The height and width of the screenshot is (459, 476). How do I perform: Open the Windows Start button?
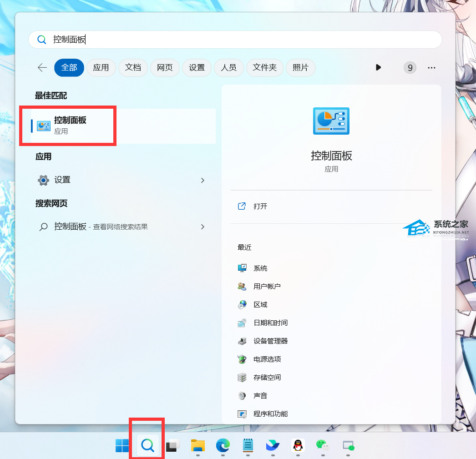tap(122, 446)
